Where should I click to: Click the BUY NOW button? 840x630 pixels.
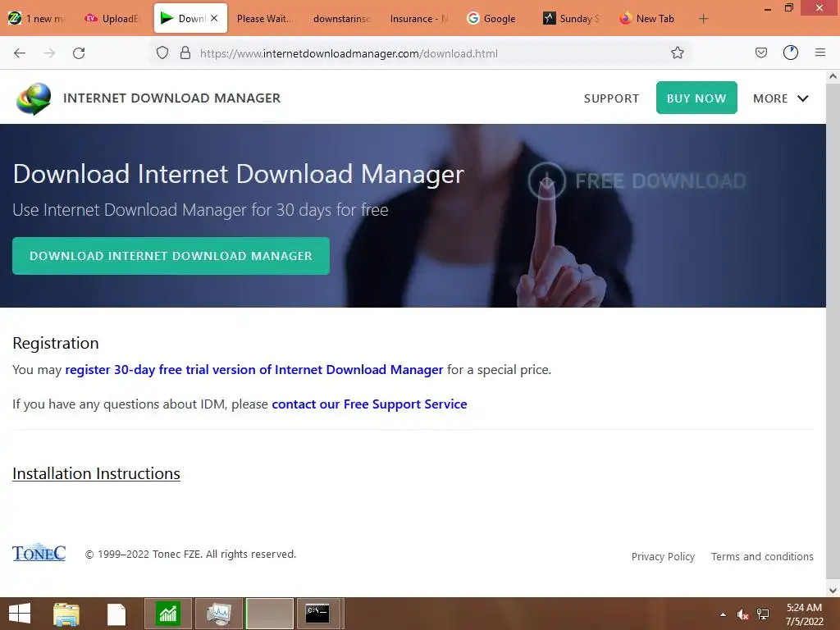pyautogui.click(x=696, y=98)
